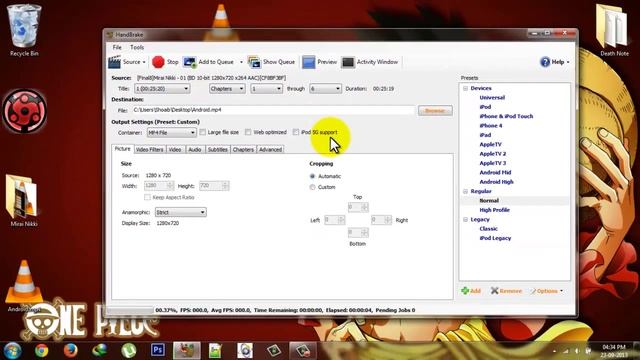Open the Source clapperboard icon
Image resolution: width=640 pixels, height=360 pixels.
(115, 62)
